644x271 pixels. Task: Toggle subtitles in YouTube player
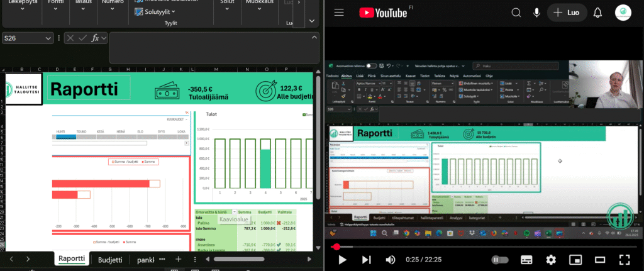(526, 260)
